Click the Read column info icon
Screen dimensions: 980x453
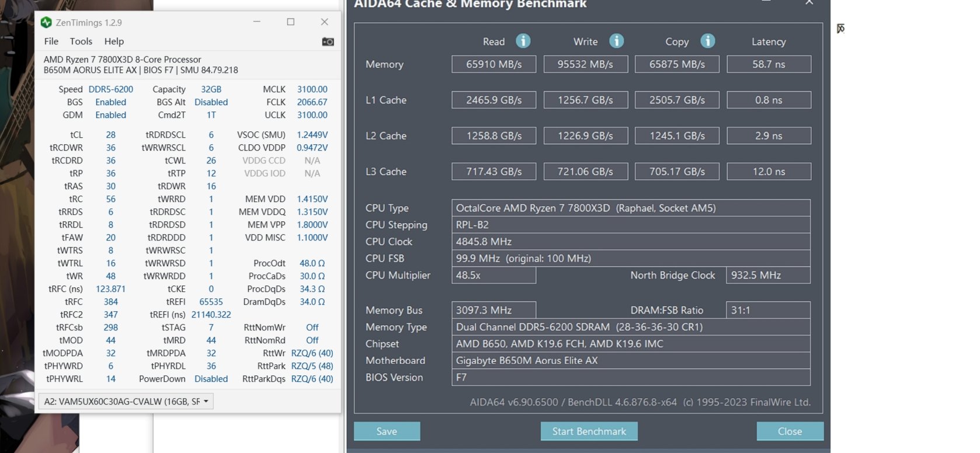pos(523,41)
